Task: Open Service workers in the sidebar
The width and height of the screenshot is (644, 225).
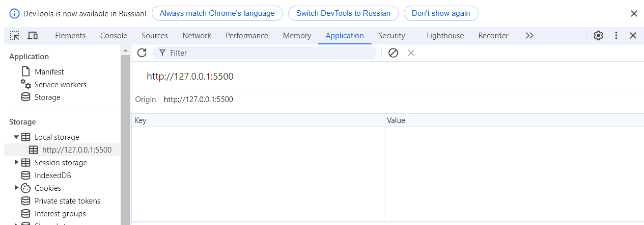Action: (60, 85)
